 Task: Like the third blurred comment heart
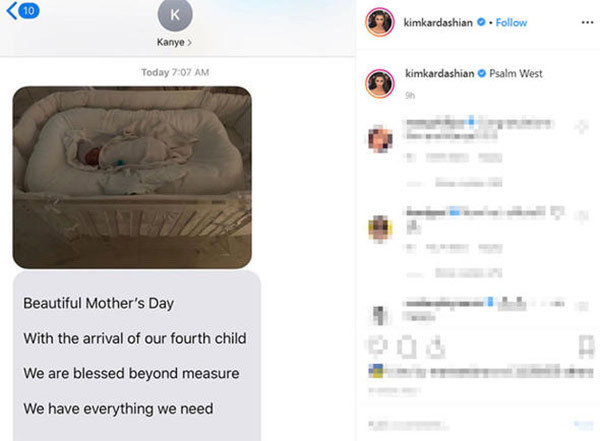[582, 306]
